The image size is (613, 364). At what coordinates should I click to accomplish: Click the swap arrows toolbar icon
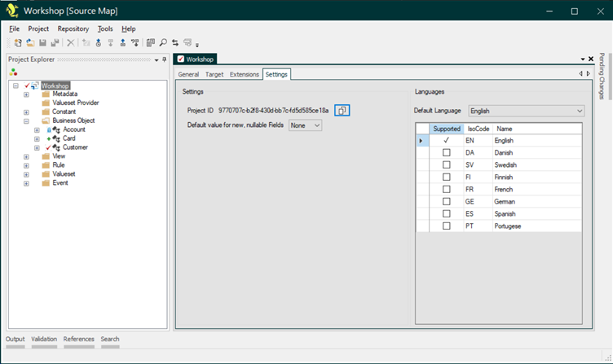174,42
